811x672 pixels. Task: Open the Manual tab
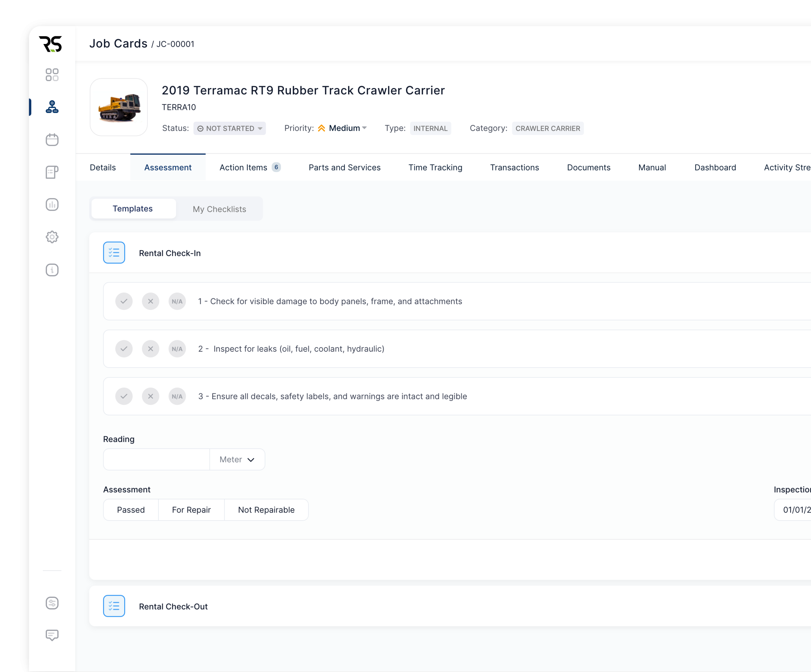(652, 167)
